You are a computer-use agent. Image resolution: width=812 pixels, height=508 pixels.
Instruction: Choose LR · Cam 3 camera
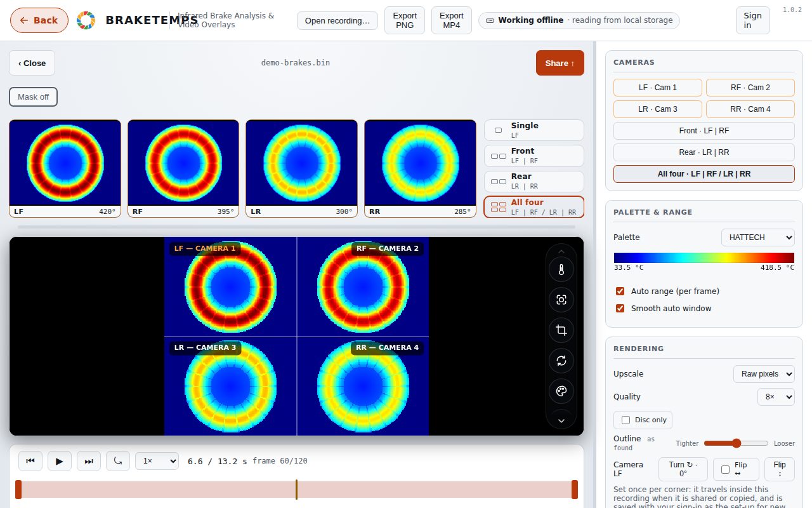click(x=658, y=109)
